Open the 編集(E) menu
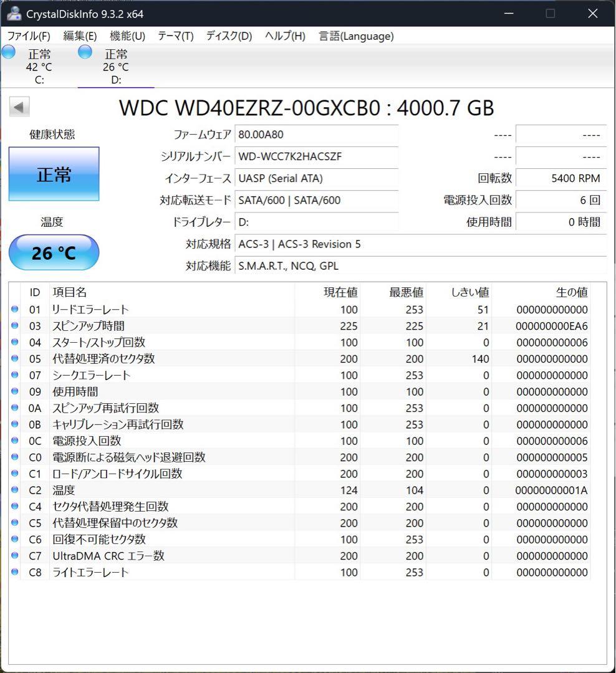The image size is (616, 673). coord(79,36)
